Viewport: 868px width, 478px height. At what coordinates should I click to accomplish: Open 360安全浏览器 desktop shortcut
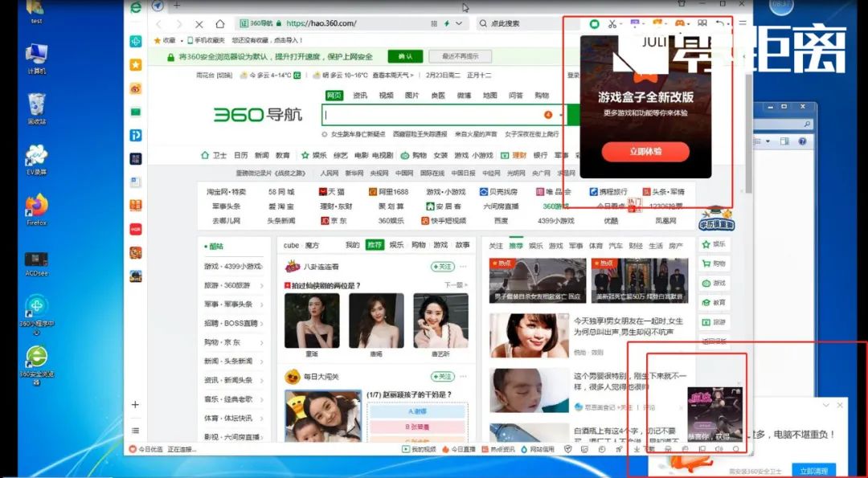36,366
